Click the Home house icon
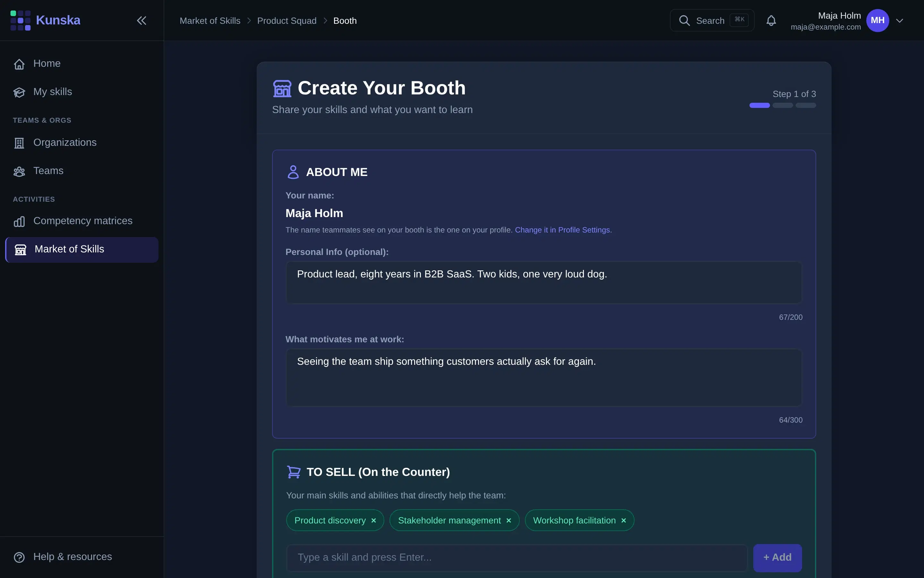This screenshot has width=924, height=578. (19, 64)
